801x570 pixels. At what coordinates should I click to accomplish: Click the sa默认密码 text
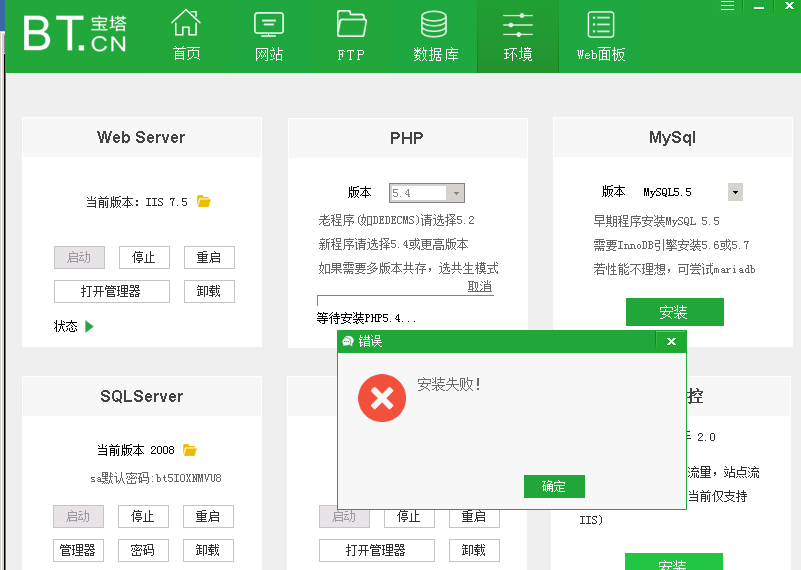pos(156,478)
